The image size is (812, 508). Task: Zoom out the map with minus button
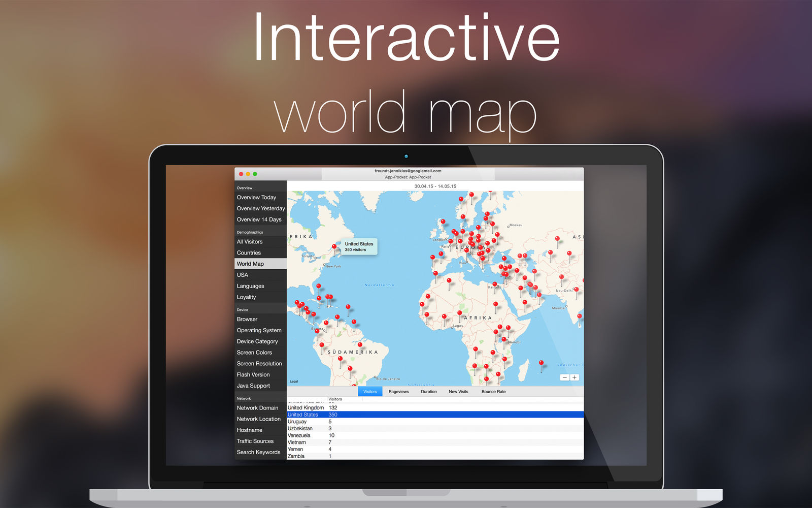click(x=564, y=377)
